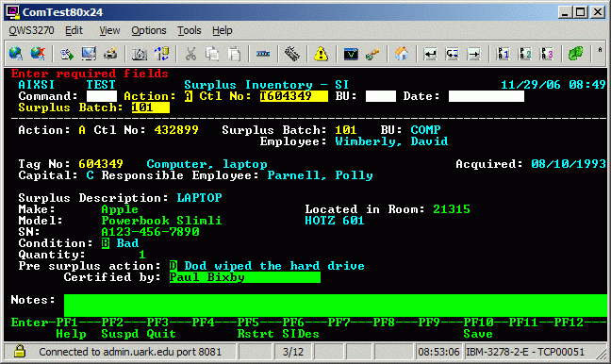Image resolution: width=611 pixels, height=364 pixels.
Task: Click the yellow Surplus Batch 101 field
Action: coord(151,108)
